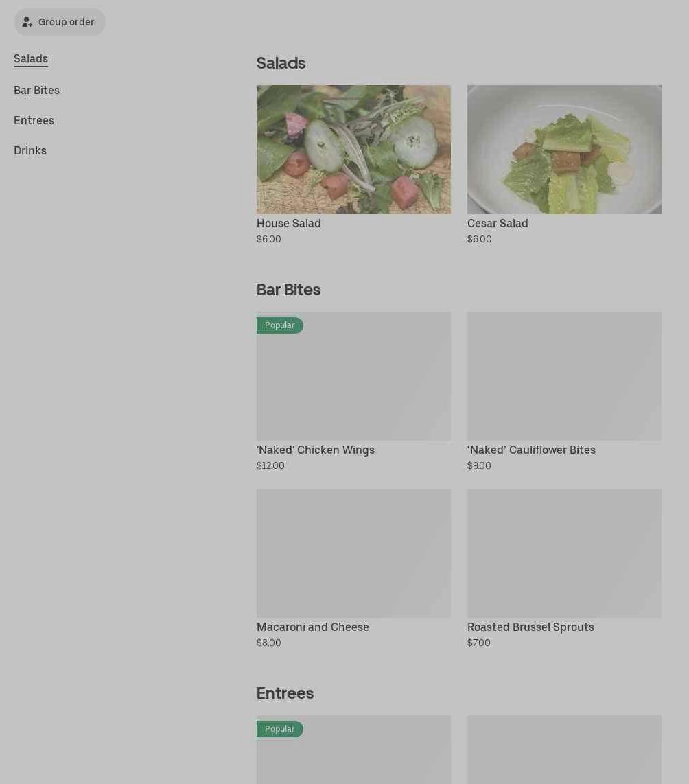This screenshot has height=784, width=689.
Task: Open Roasted Brussel Sprouts image placeholder
Action: (564, 553)
